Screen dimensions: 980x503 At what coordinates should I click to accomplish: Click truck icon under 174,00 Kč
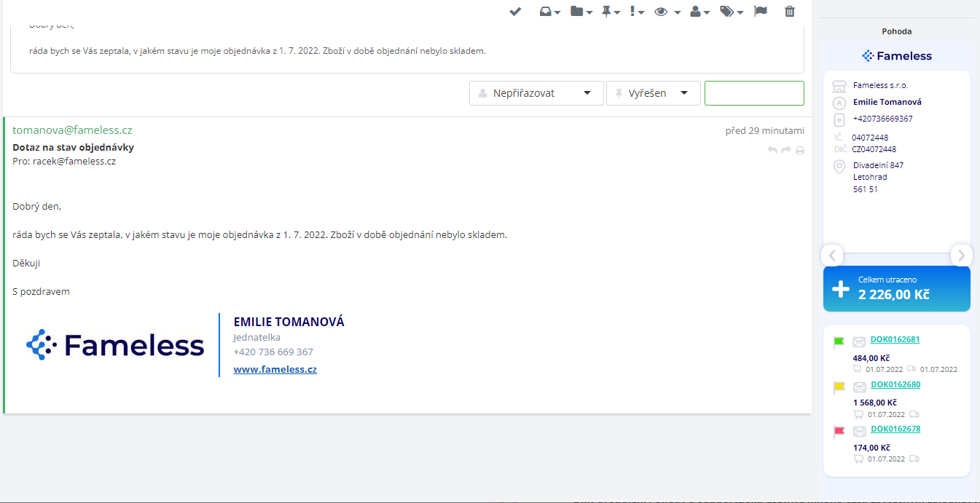tap(914, 459)
